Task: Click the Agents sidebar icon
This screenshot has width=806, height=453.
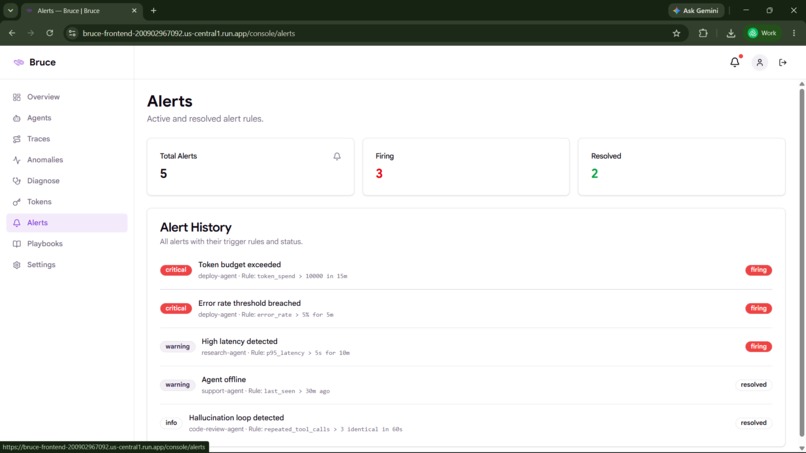Action: pos(17,118)
